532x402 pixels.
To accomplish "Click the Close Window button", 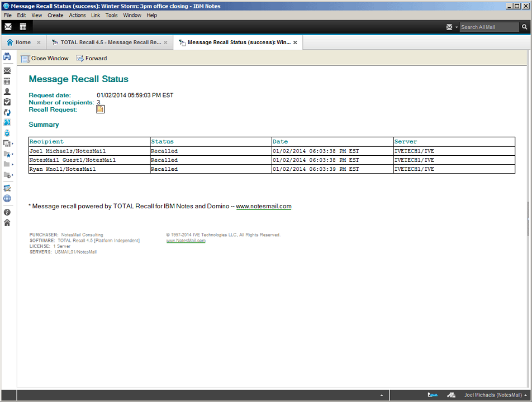I will tap(45, 58).
